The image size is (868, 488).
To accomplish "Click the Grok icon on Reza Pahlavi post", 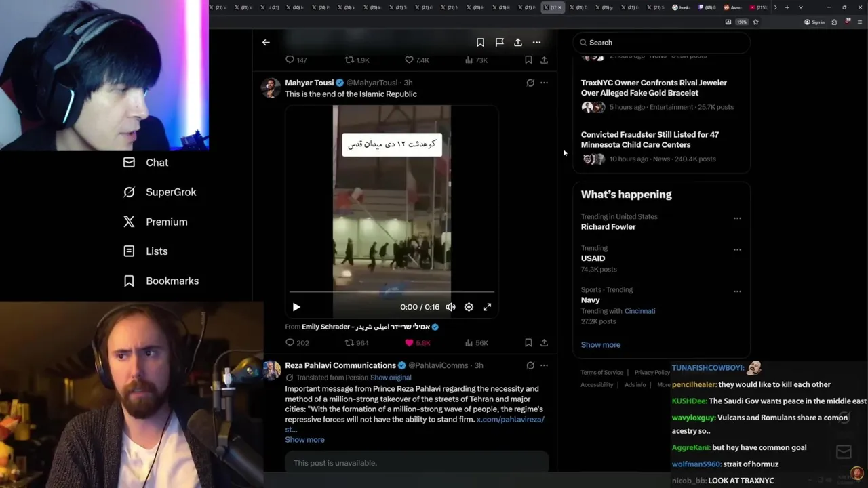I will pyautogui.click(x=530, y=365).
